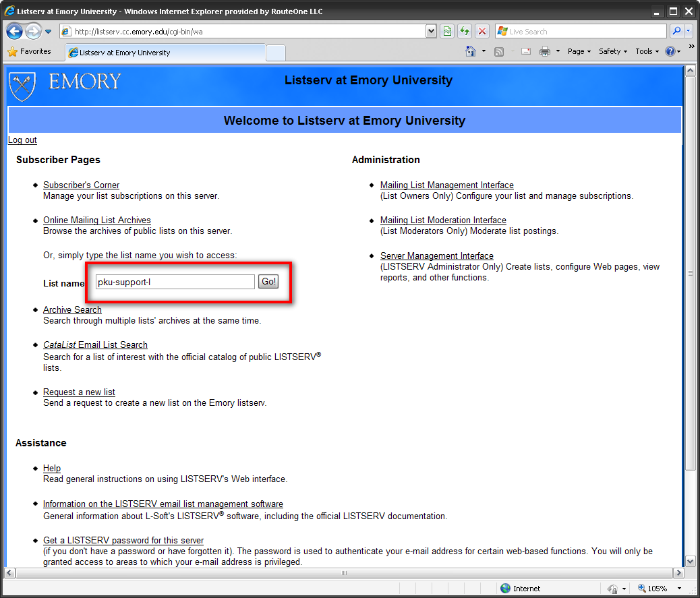Open Server Management Interface link
The height and width of the screenshot is (598, 700).
click(x=436, y=256)
